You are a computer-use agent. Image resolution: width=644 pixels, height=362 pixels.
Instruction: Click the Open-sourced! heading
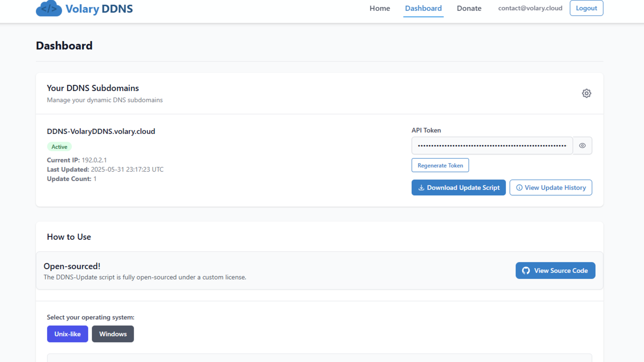(x=72, y=266)
